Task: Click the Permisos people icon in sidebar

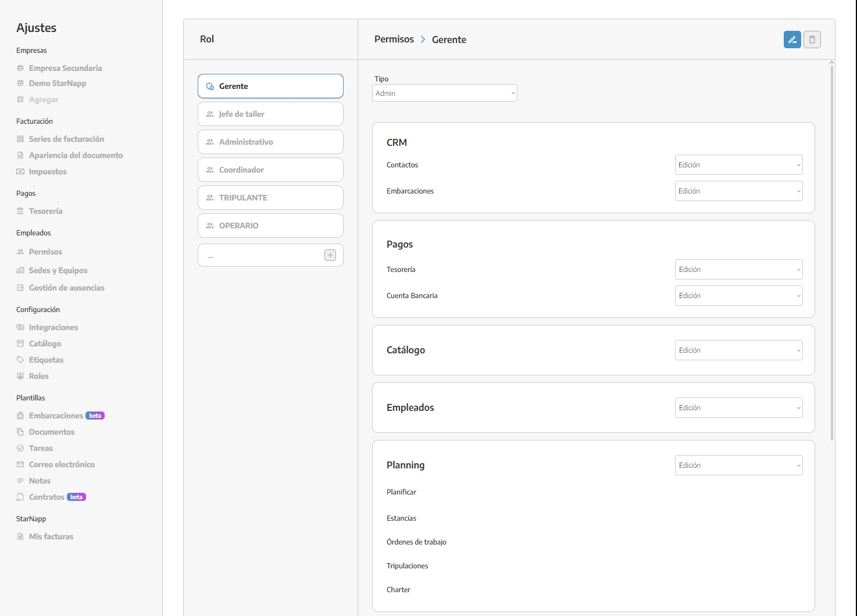Action: [20, 252]
